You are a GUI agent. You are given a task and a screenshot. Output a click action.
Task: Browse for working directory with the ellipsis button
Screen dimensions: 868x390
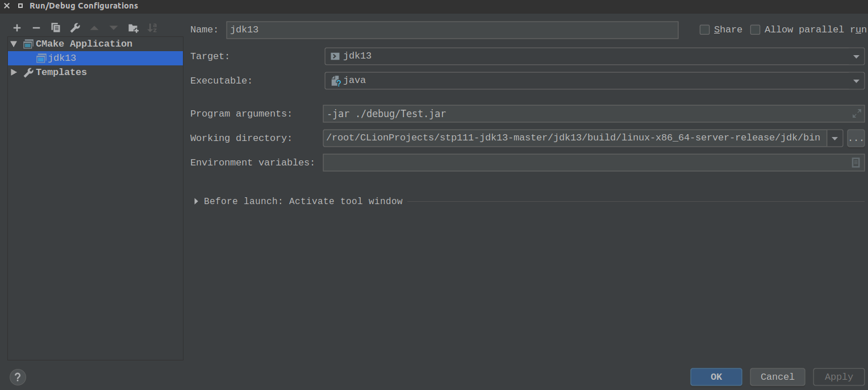[856, 138]
